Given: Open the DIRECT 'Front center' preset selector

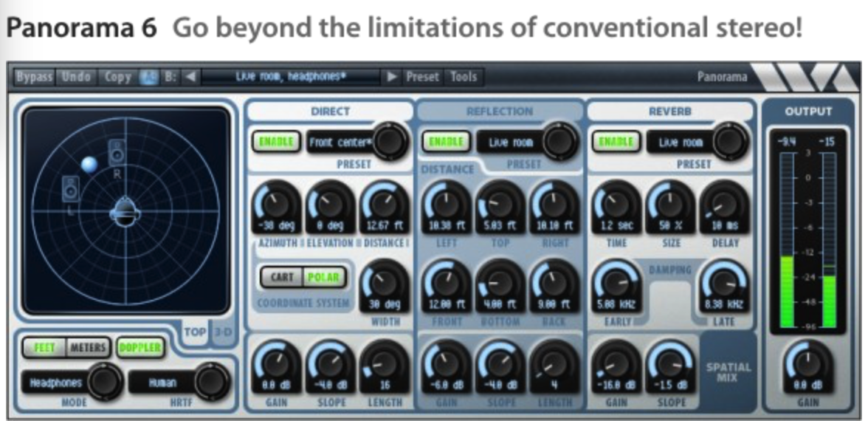Looking at the screenshot, I should pos(340,143).
